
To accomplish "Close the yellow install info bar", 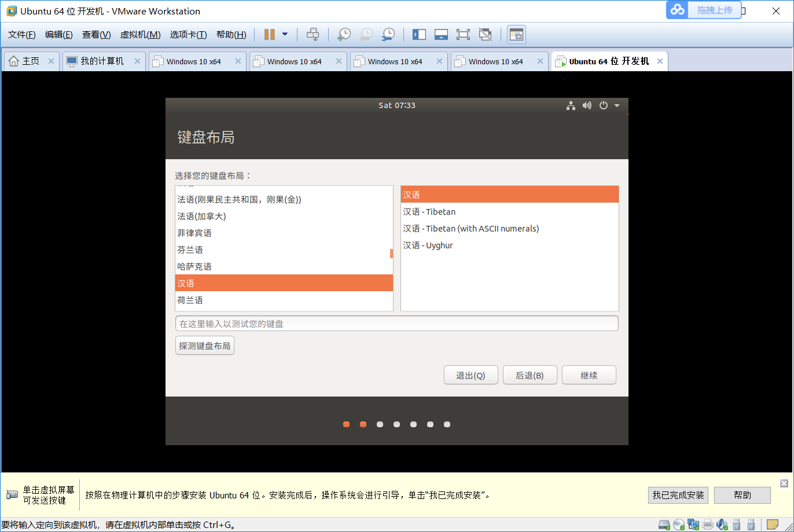I will point(784,483).
